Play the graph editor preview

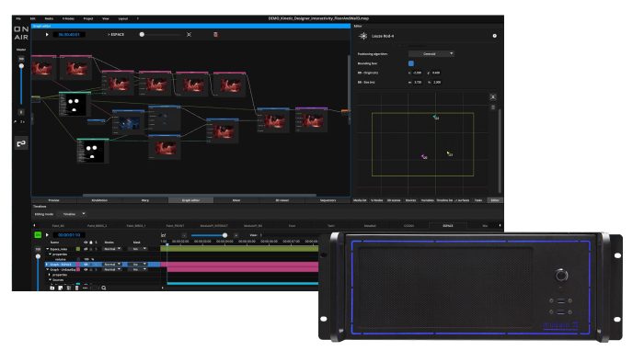pos(47,34)
